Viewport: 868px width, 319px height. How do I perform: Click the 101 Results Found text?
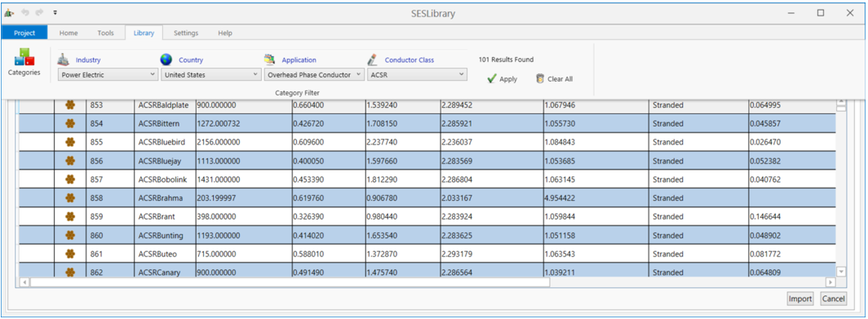(x=506, y=60)
